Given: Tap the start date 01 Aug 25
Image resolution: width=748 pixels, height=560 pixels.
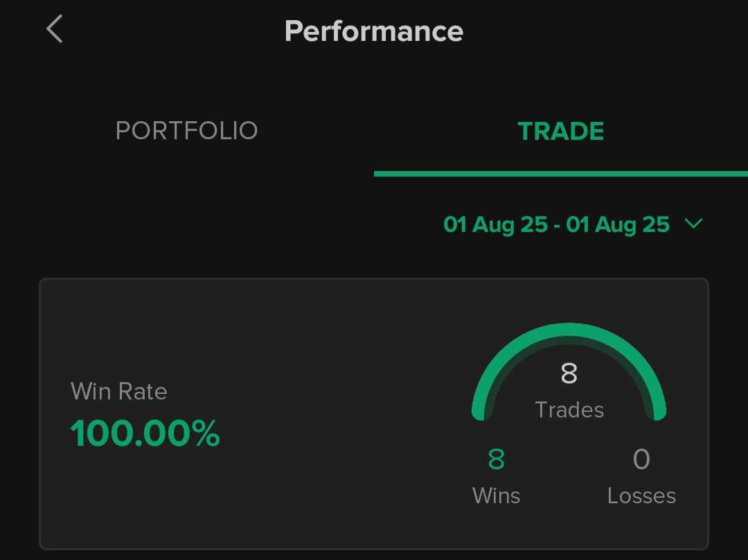Looking at the screenshot, I should point(495,224).
